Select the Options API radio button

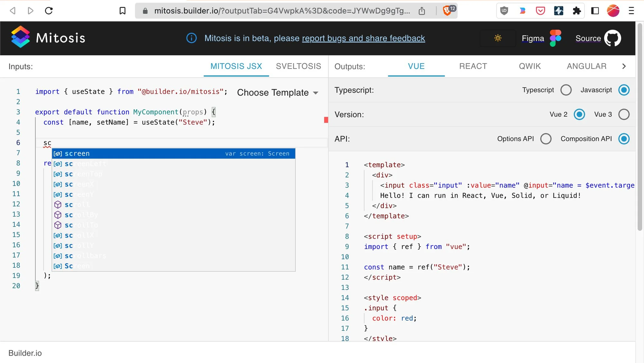pos(546,139)
